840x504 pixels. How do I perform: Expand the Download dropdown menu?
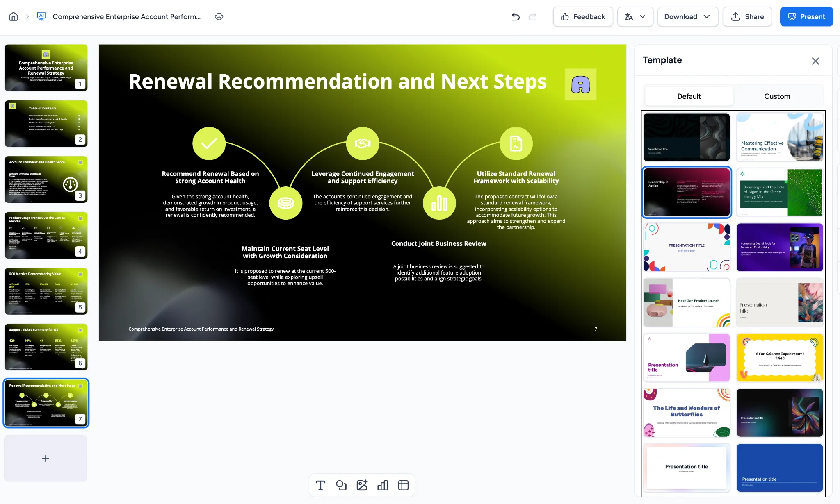point(687,16)
